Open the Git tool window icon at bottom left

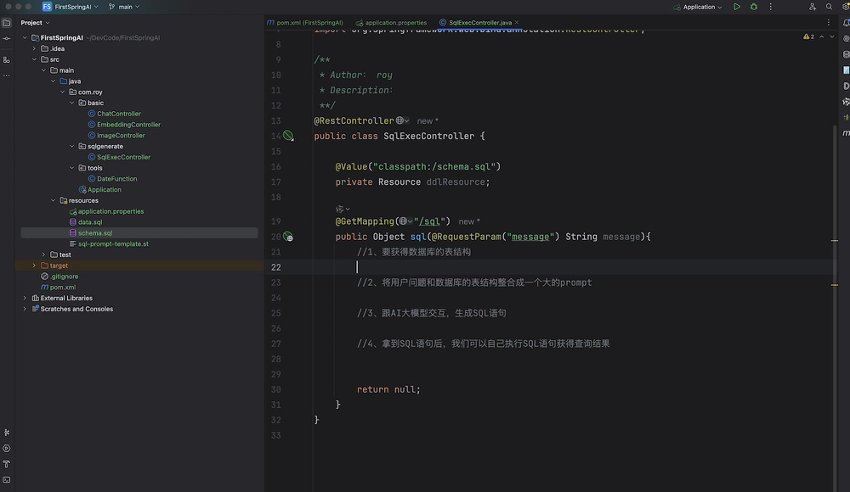[x=7, y=432]
